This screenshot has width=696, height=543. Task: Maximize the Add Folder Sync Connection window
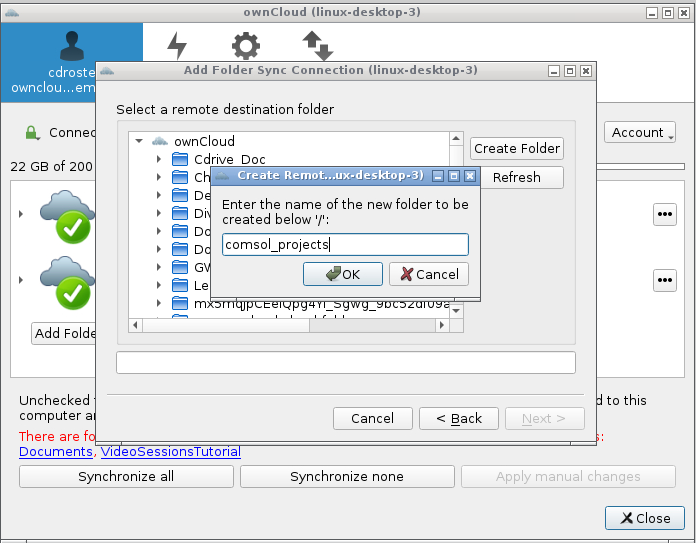570,71
